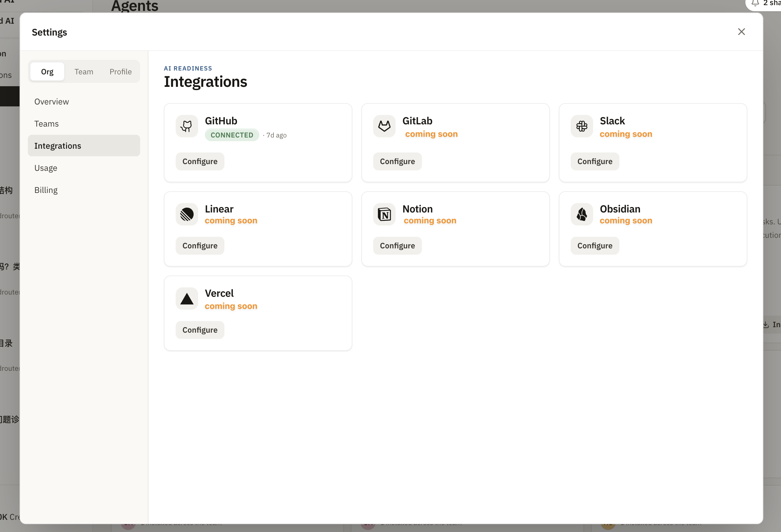Click GitLab's 'coming soon' label

tap(432, 134)
